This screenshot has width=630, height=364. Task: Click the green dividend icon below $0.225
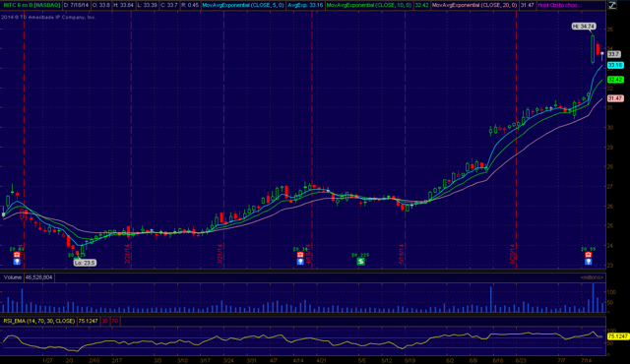click(361, 262)
